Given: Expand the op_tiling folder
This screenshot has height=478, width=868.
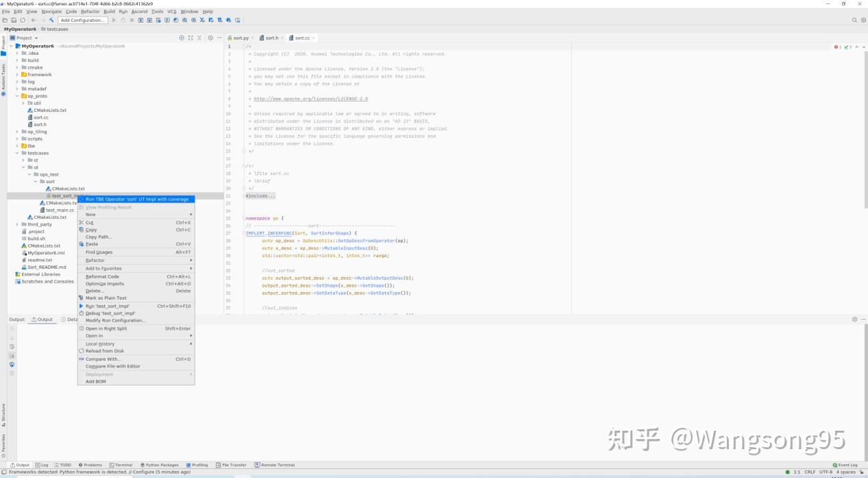Looking at the screenshot, I should coord(17,132).
